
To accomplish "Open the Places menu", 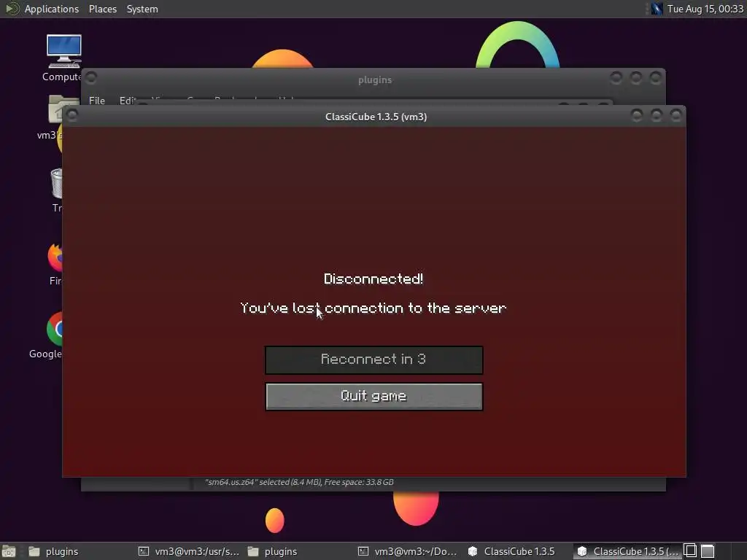I will coord(102,9).
